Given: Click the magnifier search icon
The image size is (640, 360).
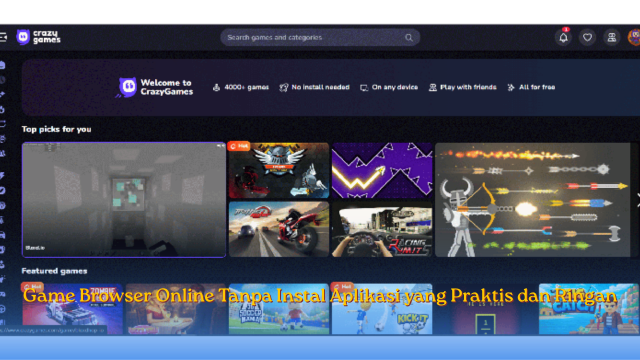Looking at the screenshot, I should (409, 38).
